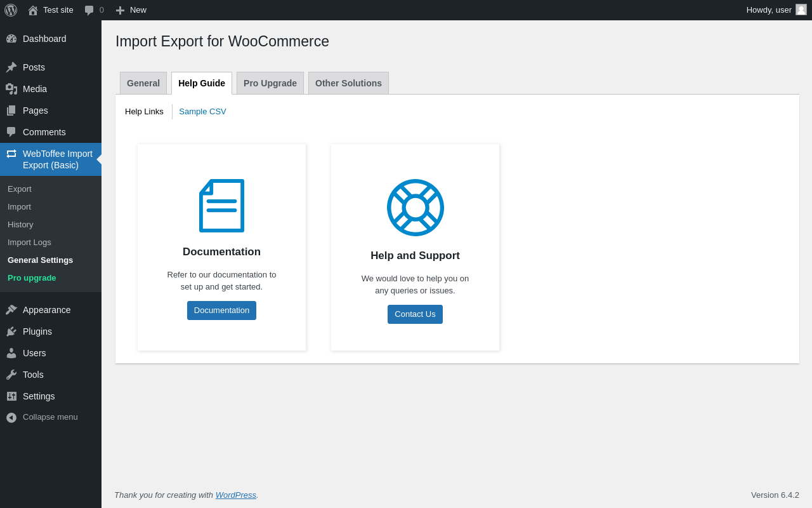Click the Comments bubble icon in sidebar
The height and width of the screenshot is (508, 812).
[11, 132]
